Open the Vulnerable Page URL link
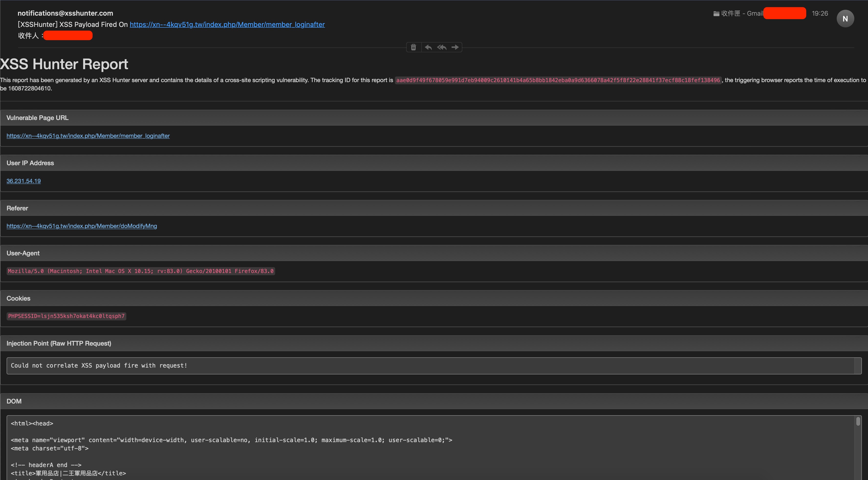The width and height of the screenshot is (868, 480). [88, 135]
